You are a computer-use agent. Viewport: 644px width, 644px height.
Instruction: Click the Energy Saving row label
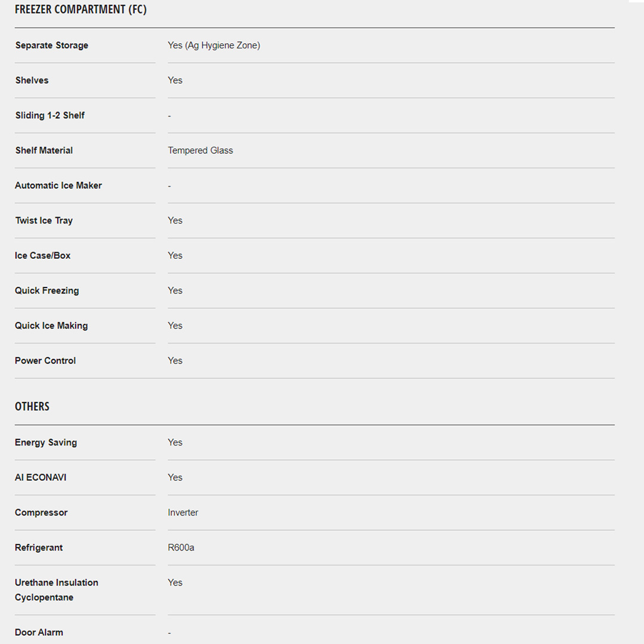[x=46, y=442]
